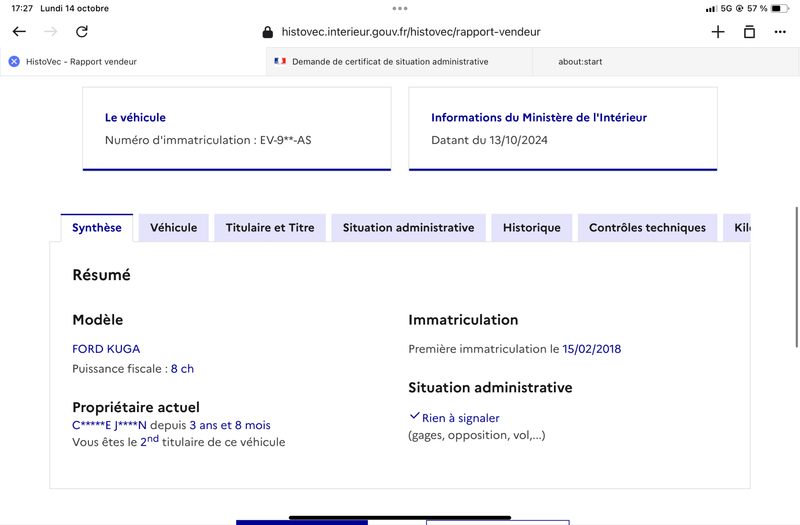Click the time 17:27 in status bar
The image size is (800, 525).
click(x=22, y=8)
